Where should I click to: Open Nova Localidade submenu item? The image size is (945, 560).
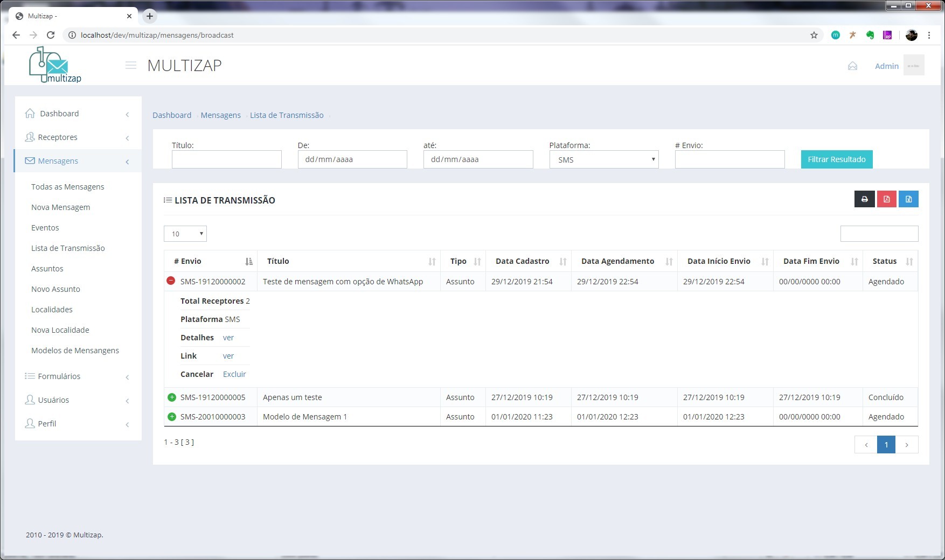tap(60, 330)
